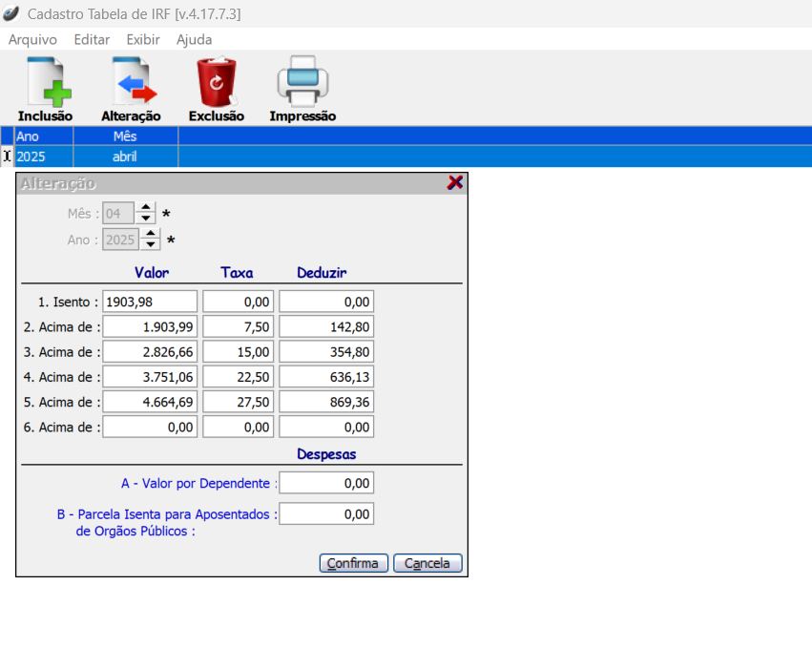Click the Valor por Dependente field
Image resolution: width=812 pixels, height=669 pixels.
[x=326, y=484]
